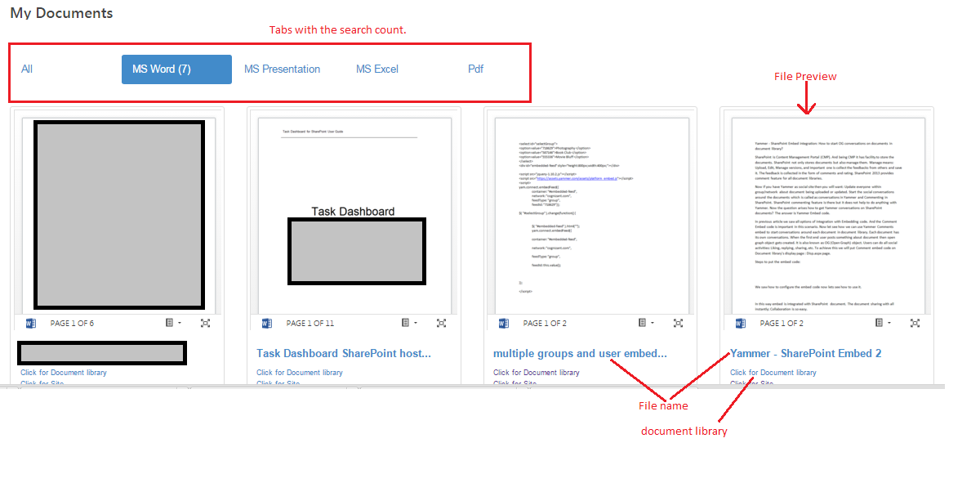Open page menu for multiple groups document

click(x=646, y=324)
